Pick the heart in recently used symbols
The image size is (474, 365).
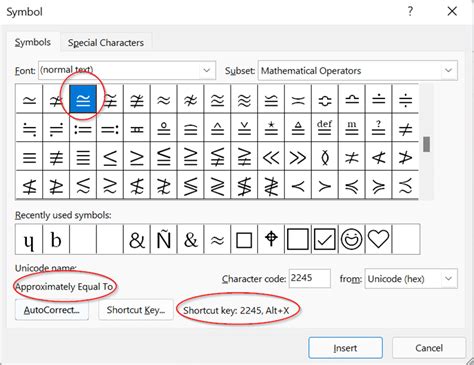point(378,239)
